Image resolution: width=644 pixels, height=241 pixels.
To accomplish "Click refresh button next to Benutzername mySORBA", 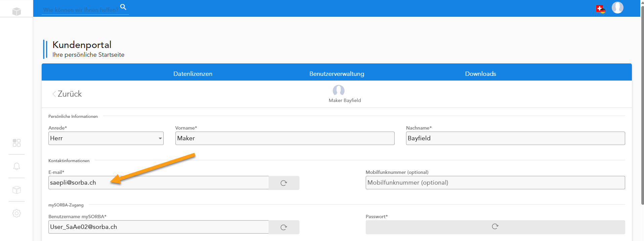I will pos(284,227).
